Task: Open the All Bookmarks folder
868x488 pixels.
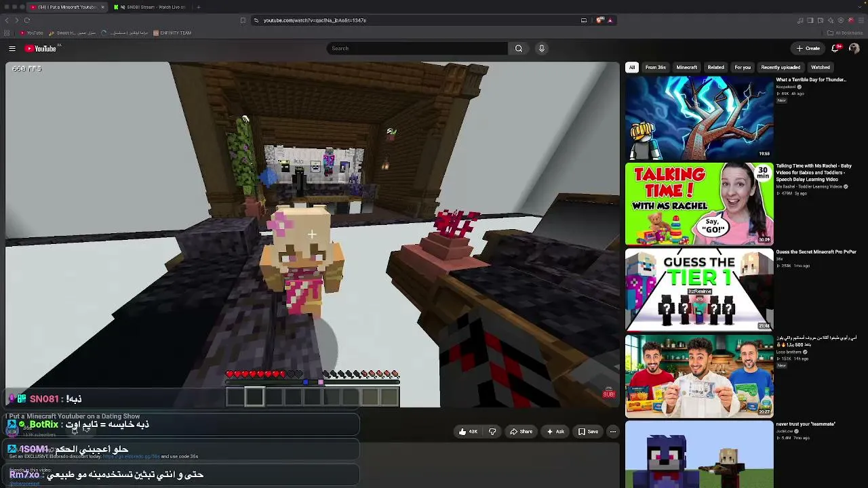Action: point(845,33)
